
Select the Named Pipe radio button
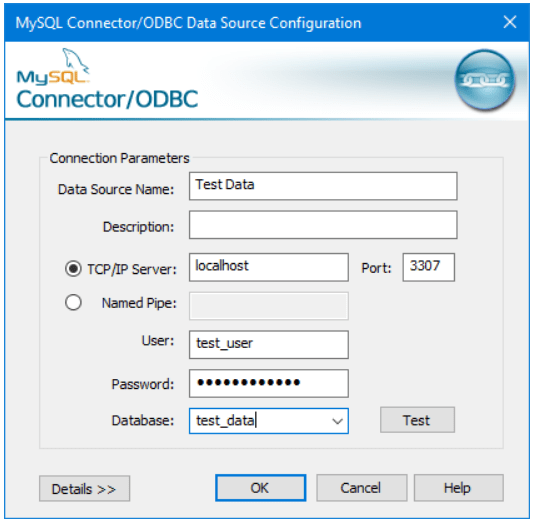(73, 302)
